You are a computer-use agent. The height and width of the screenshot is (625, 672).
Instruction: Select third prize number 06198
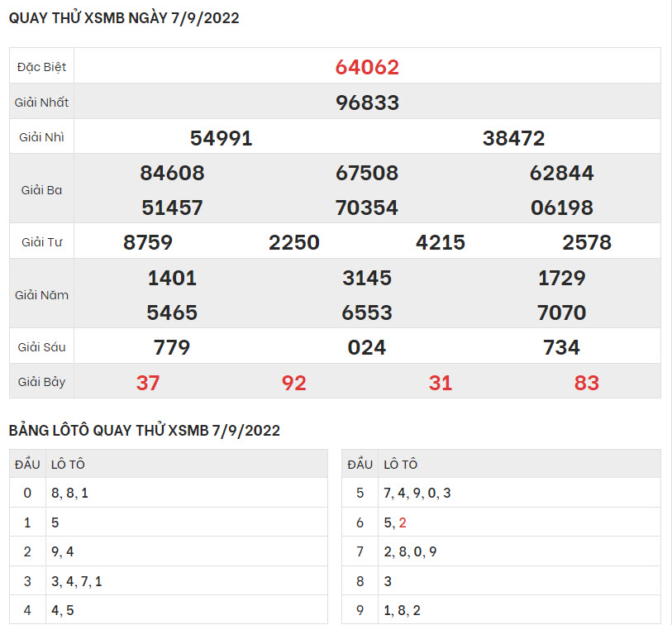tap(561, 208)
